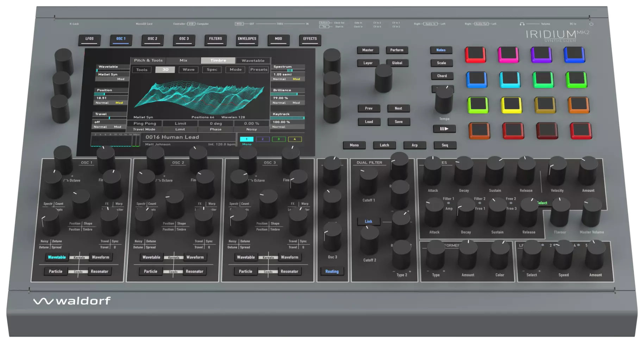
Task: Select the OSC 1 page button
Action: pyautogui.click(x=121, y=39)
